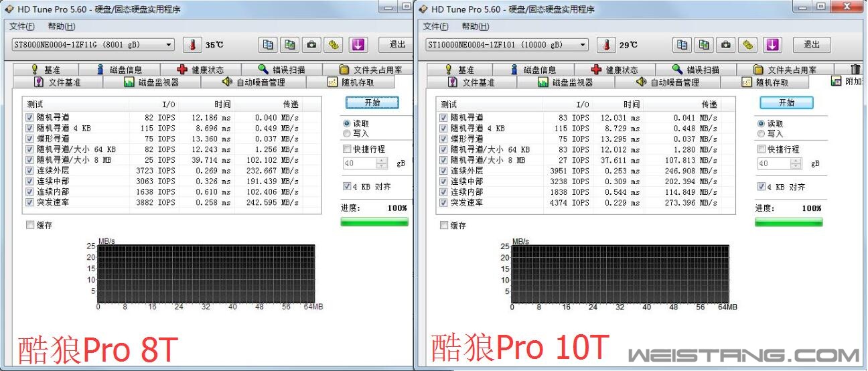Screen dimensions: 868x371
Task: Open the 错误扫描 tab in left window
Action: coord(282,70)
